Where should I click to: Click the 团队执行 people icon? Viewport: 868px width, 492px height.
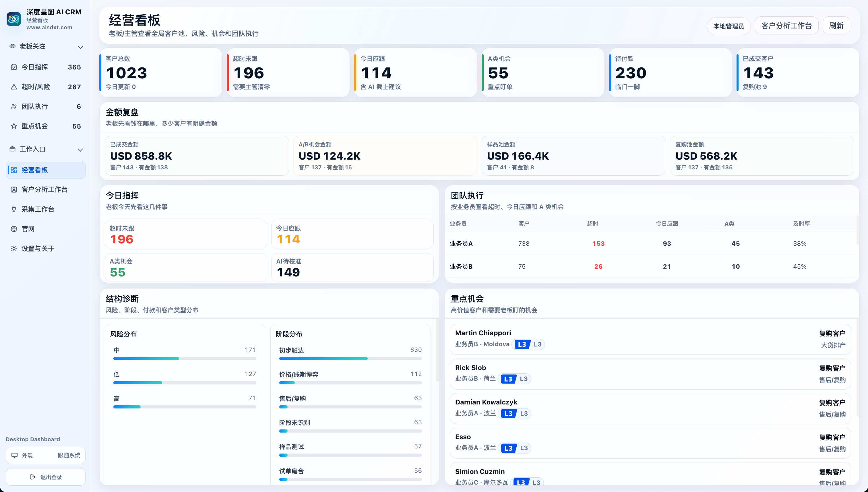point(14,106)
